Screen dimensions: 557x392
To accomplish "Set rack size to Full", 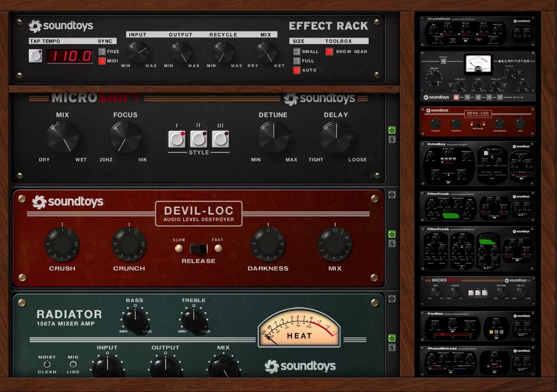I will (x=296, y=60).
